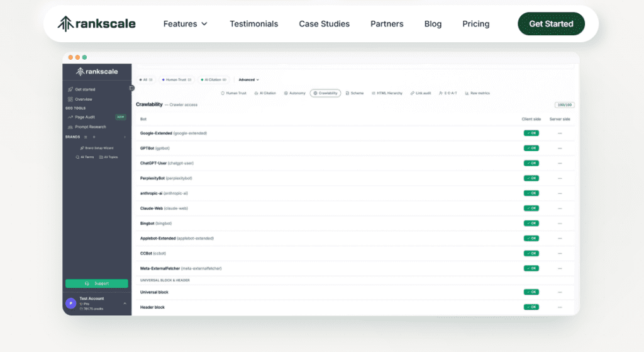
Task: Click the Get started rocket icon
Action: tap(70, 89)
